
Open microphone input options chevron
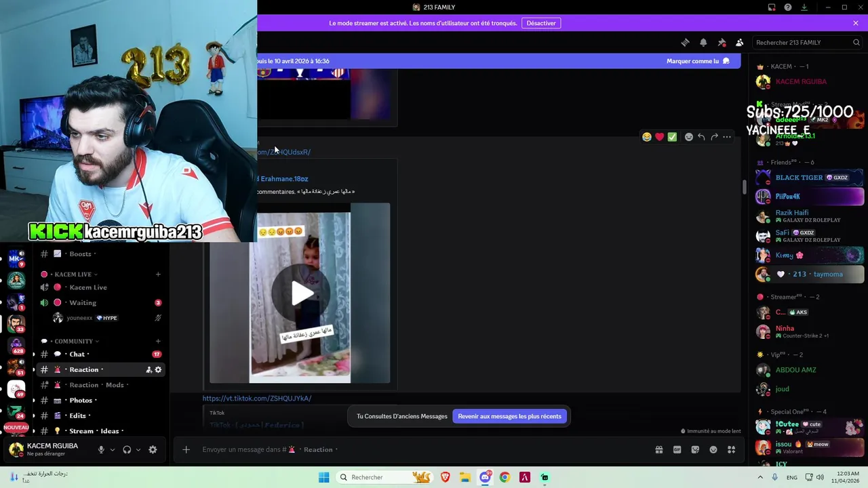[x=113, y=449]
